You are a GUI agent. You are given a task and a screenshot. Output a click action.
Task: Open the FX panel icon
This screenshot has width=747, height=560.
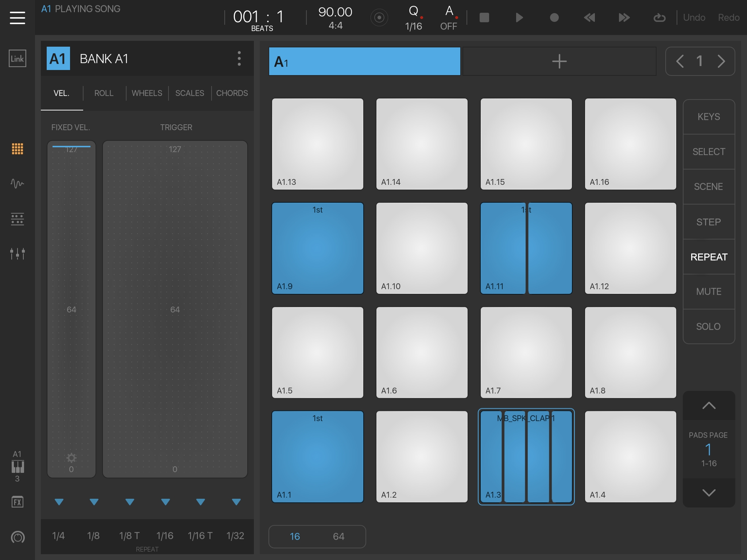[18, 502]
